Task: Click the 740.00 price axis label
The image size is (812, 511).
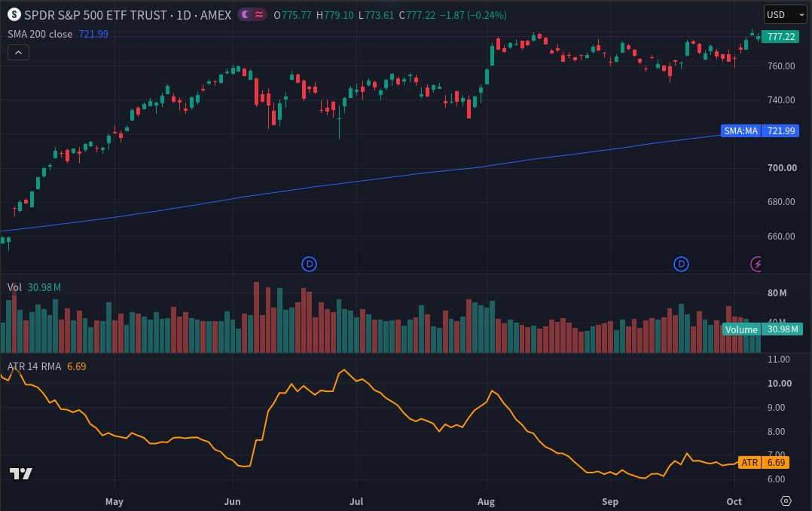Action: pyautogui.click(x=781, y=100)
